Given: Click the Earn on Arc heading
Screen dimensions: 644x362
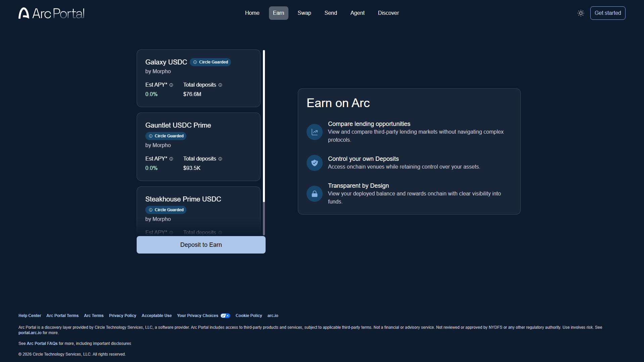Looking at the screenshot, I should [x=338, y=103].
